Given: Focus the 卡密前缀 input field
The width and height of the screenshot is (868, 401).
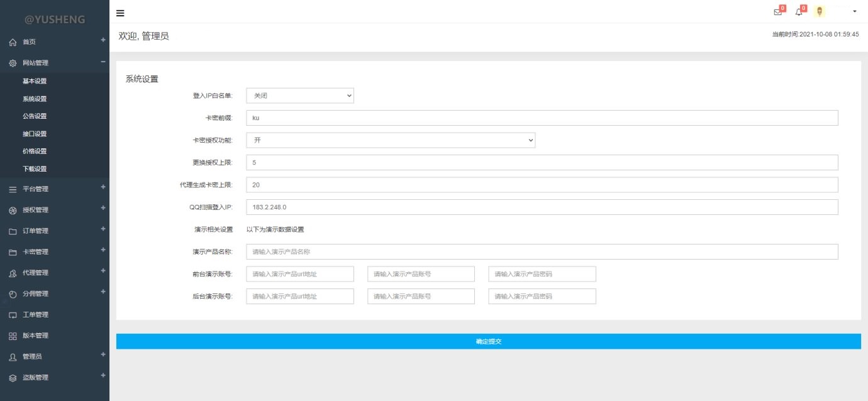Looking at the screenshot, I should tap(542, 118).
